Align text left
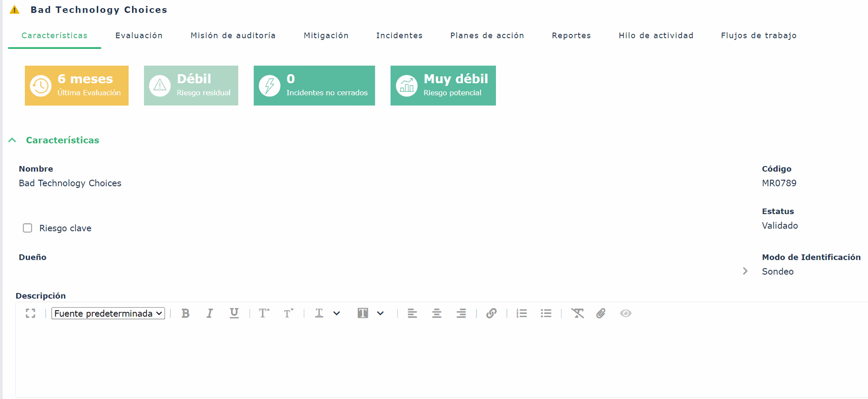The image size is (868, 399). click(x=412, y=313)
